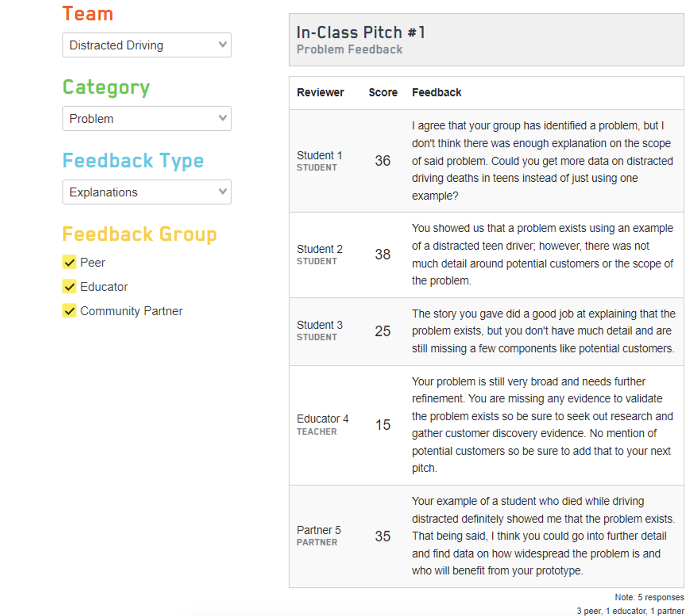Select Student 3's score of 25
Viewport: 693px width, 616px height.
tap(382, 331)
